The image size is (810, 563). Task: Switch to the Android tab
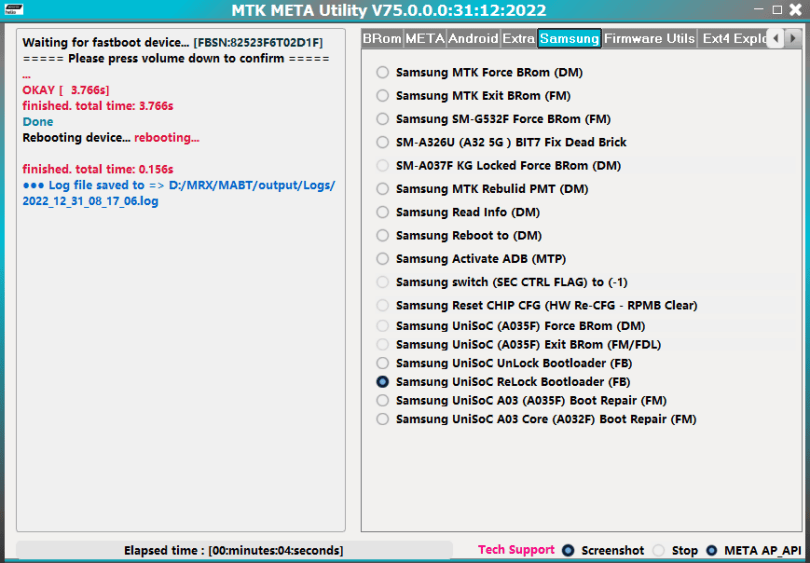473,39
